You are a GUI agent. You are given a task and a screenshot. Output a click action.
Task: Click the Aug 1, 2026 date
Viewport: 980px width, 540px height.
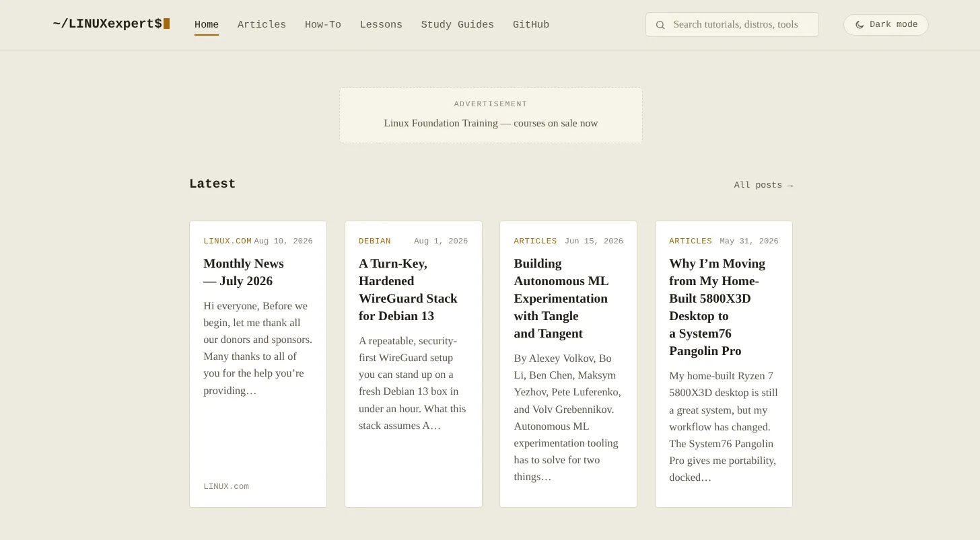click(x=441, y=241)
